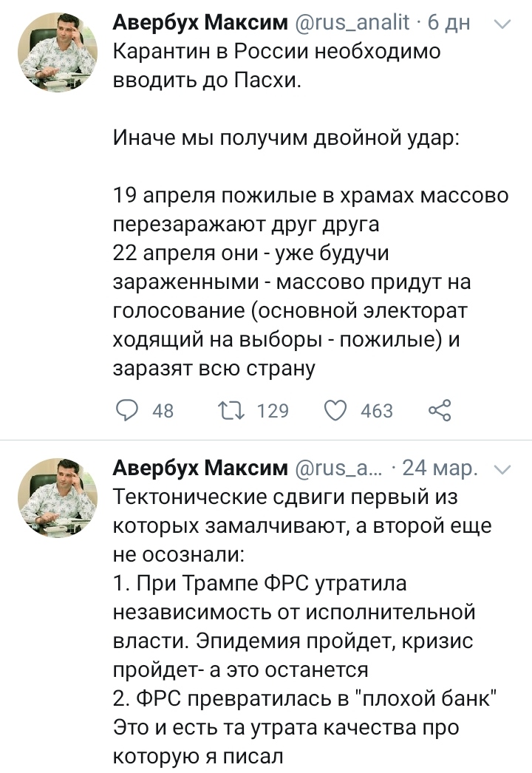Visit the @rus_analit handle in the first tweet
The height and width of the screenshot is (773, 532).
click(x=352, y=24)
